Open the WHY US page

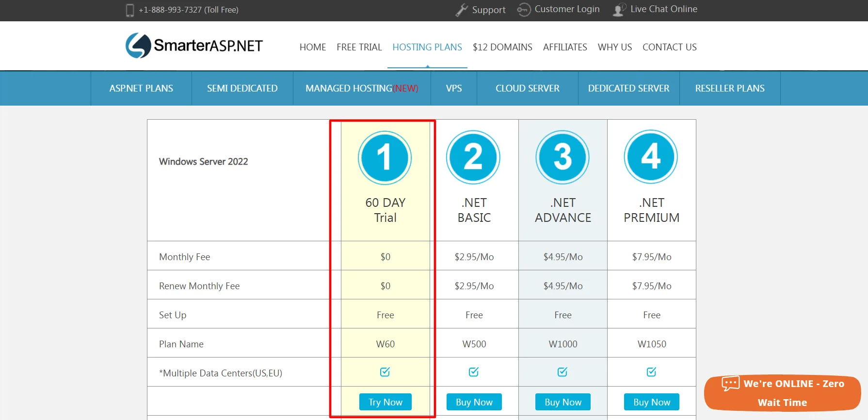coord(615,47)
